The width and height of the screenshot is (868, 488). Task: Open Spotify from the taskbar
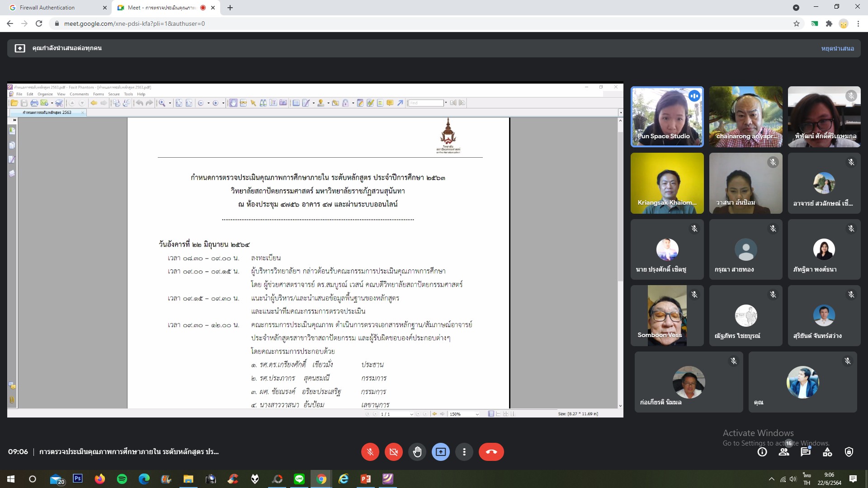click(x=122, y=479)
